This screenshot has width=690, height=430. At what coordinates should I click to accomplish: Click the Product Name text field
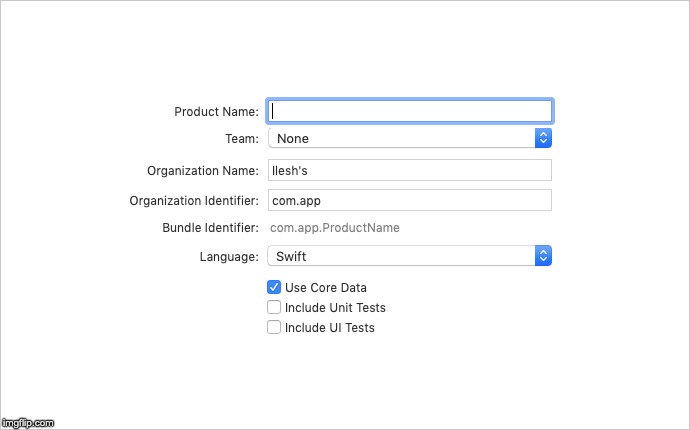point(410,111)
